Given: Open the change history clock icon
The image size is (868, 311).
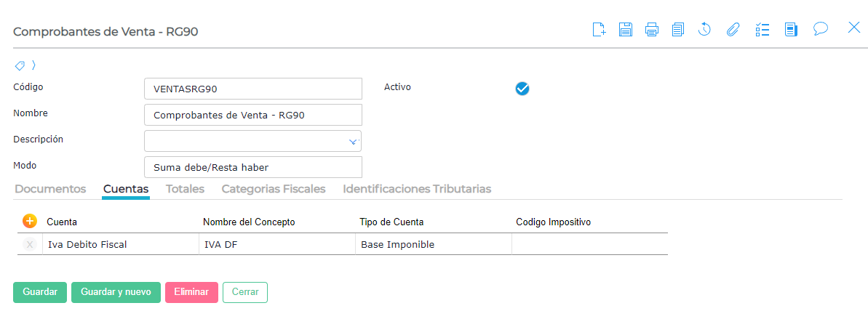Looking at the screenshot, I should [x=704, y=29].
